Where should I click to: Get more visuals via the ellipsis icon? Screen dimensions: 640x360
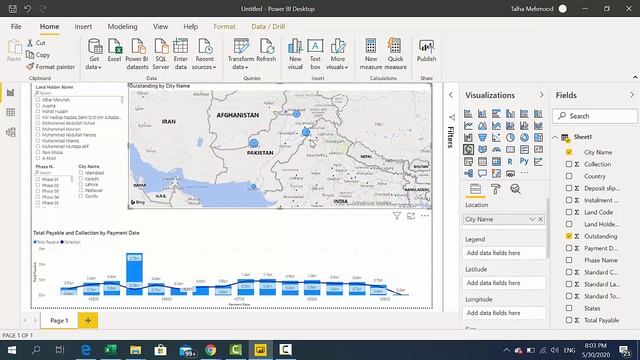click(x=524, y=173)
